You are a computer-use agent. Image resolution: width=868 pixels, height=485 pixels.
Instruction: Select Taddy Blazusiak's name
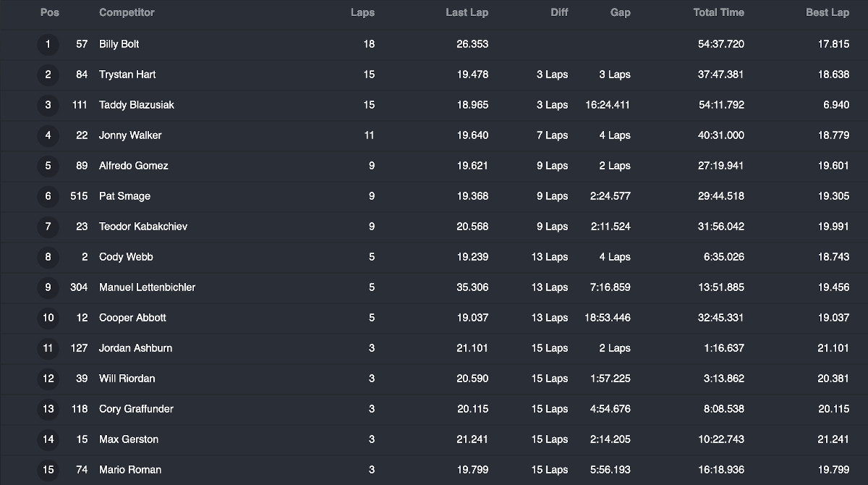pos(137,105)
